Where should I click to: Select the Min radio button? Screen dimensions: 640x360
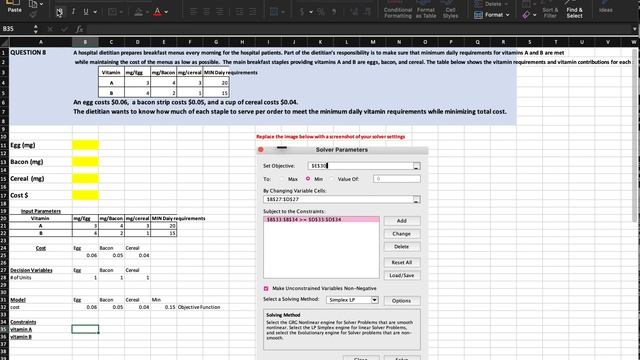pos(308,179)
